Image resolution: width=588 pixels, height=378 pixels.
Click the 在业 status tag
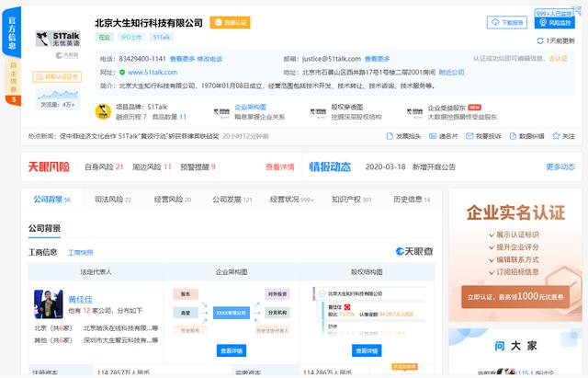click(104, 37)
